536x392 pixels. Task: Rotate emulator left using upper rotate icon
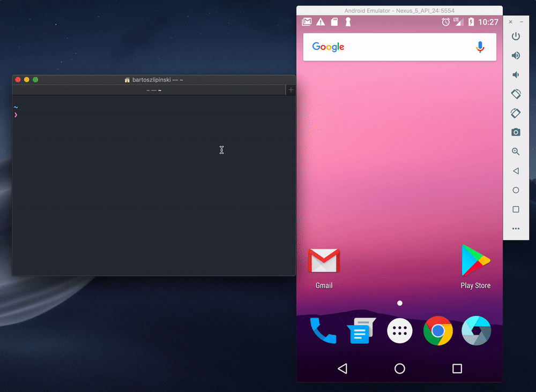click(x=516, y=94)
